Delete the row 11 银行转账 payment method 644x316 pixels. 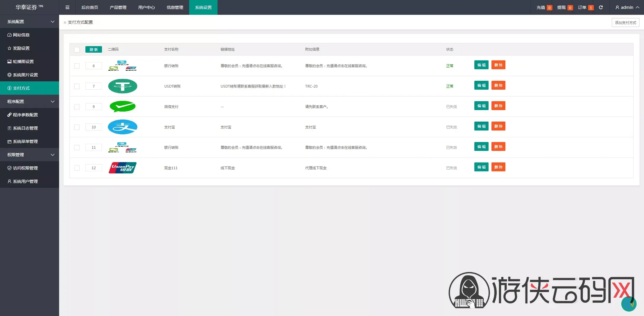(x=498, y=146)
